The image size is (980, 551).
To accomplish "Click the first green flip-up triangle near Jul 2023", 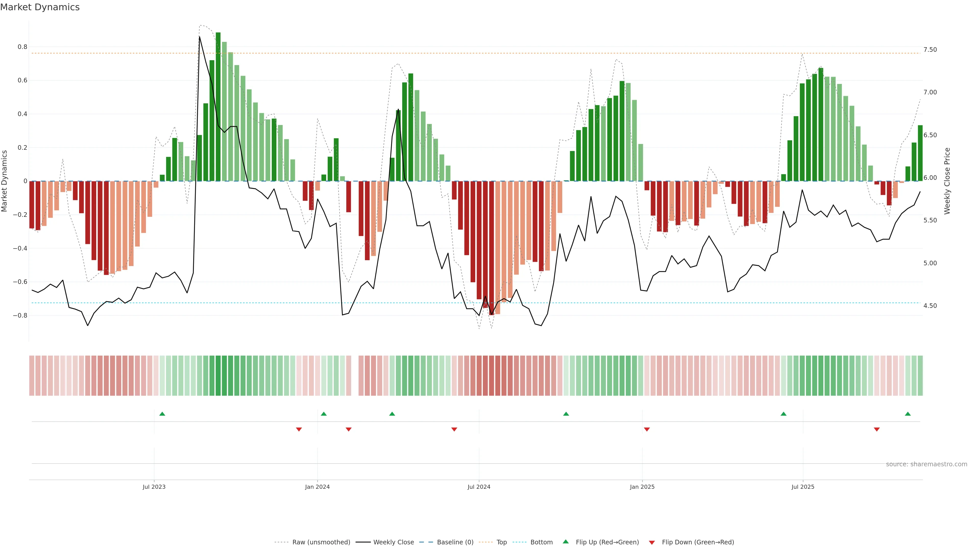I will tap(162, 414).
